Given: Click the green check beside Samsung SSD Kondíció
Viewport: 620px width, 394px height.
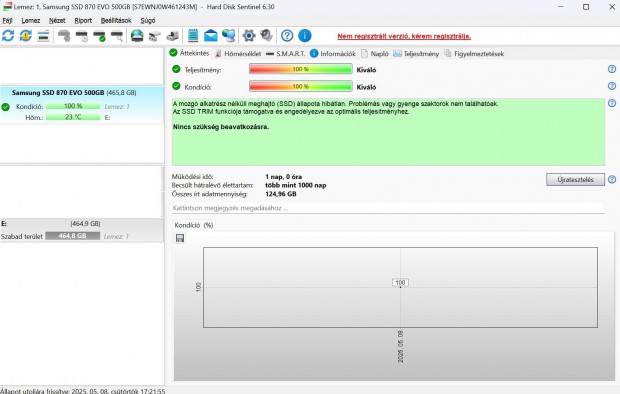Looking at the screenshot, I should click(x=6, y=107).
